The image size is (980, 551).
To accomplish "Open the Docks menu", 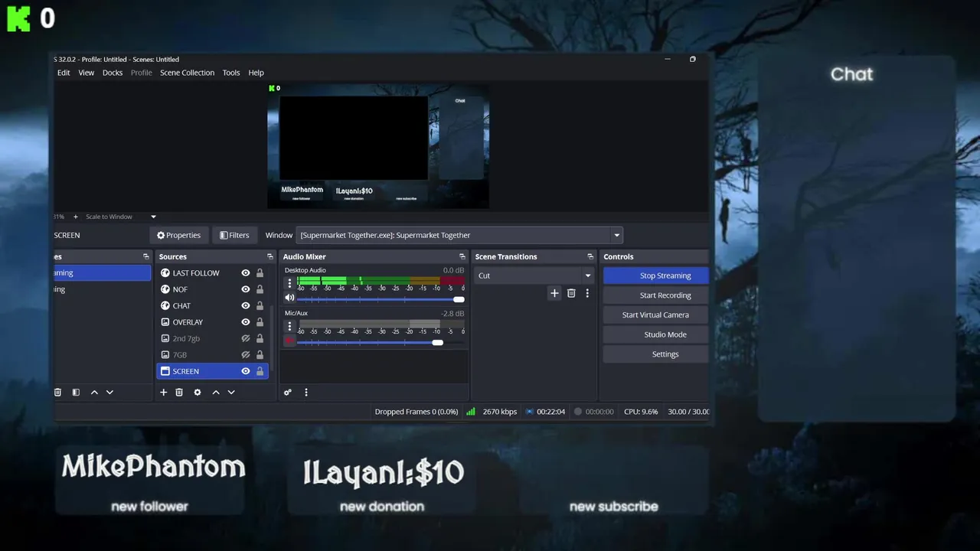I will (x=113, y=73).
